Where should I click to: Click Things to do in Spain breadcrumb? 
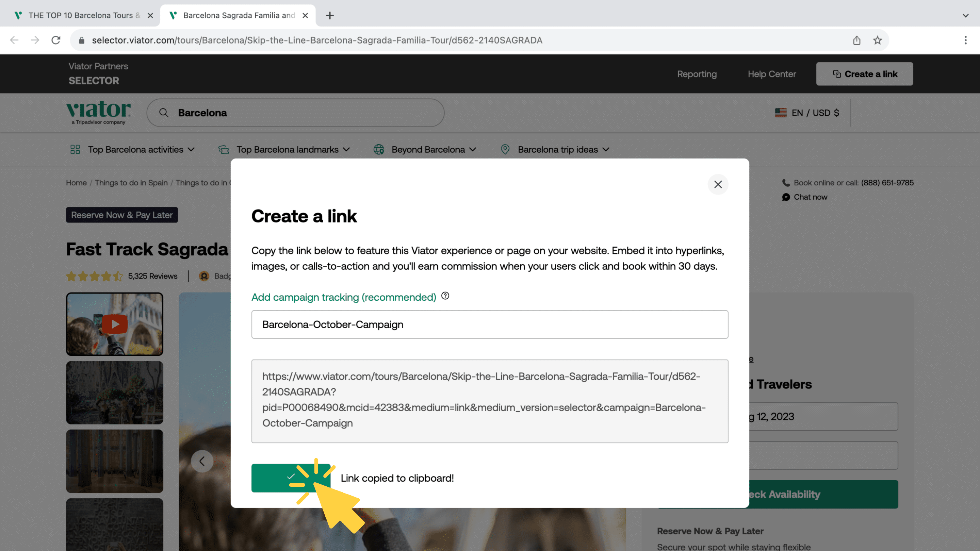click(131, 183)
